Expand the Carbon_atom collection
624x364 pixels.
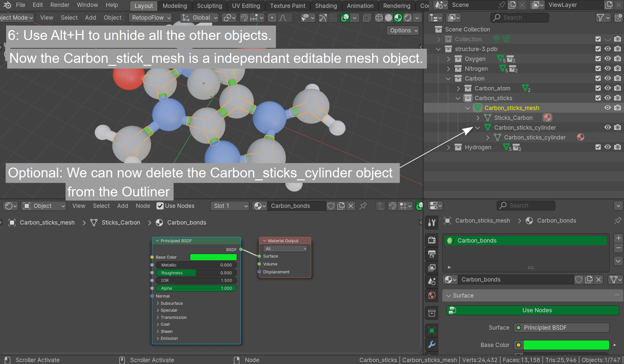click(x=458, y=88)
